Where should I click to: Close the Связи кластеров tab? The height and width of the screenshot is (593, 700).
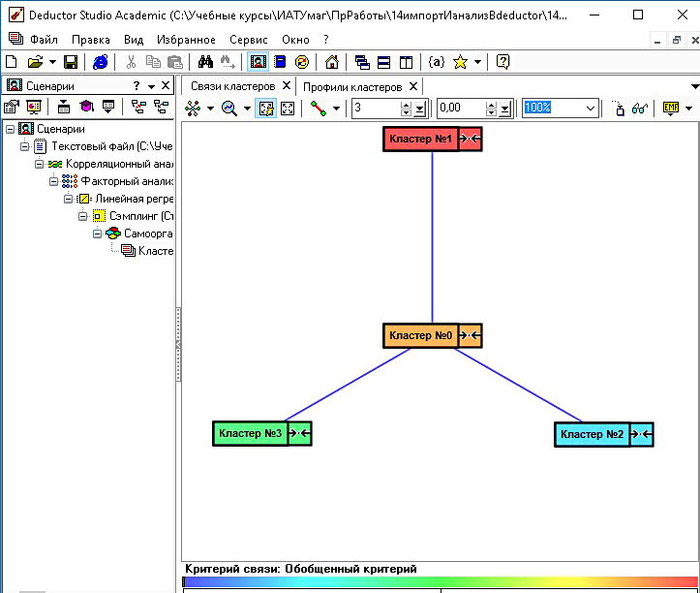click(x=287, y=85)
